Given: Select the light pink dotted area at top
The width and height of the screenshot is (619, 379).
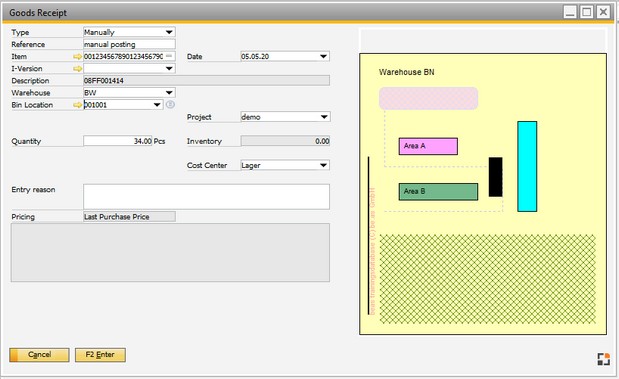Looking at the screenshot, I should pos(428,98).
